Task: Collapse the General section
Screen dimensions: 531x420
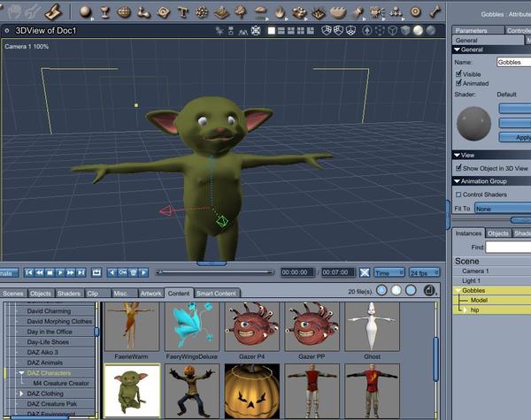Action: point(457,50)
